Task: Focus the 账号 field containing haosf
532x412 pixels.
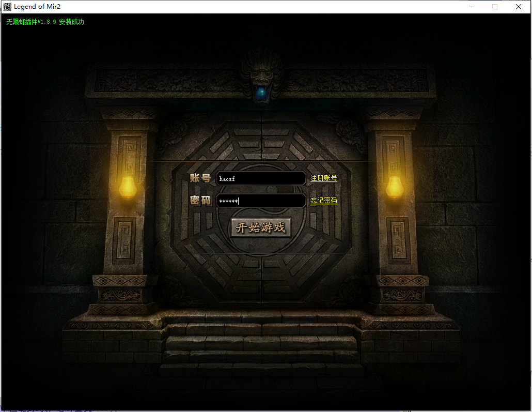Action: pos(261,179)
